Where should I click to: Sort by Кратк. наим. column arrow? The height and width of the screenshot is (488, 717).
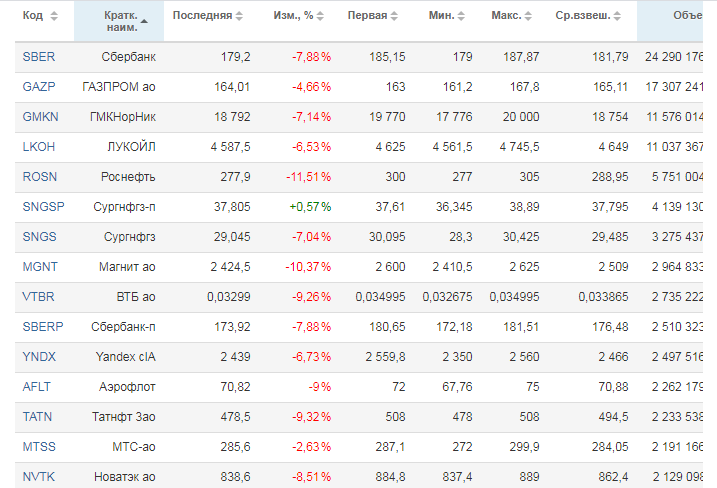pyautogui.click(x=144, y=21)
